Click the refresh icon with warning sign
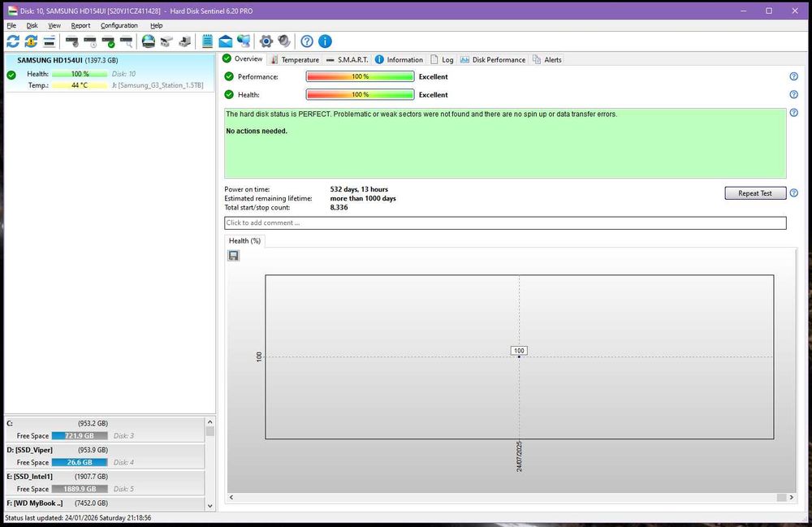Screen dimensions: 812x527 31,41
